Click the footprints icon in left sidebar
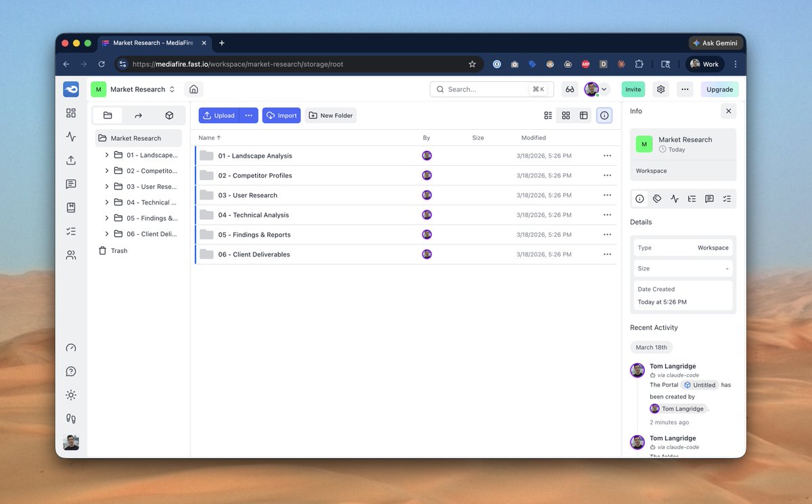The image size is (812, 504). click(x=71, y=419)
